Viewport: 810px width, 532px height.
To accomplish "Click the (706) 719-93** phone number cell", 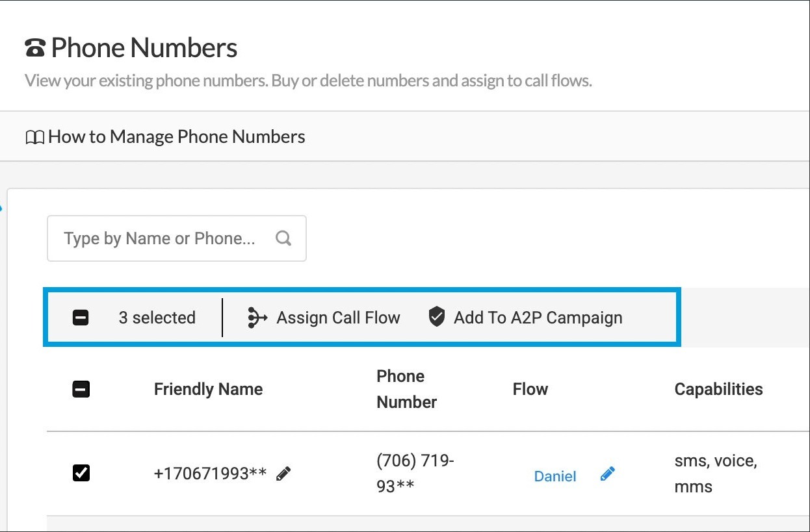I will (x=415, y=474).
